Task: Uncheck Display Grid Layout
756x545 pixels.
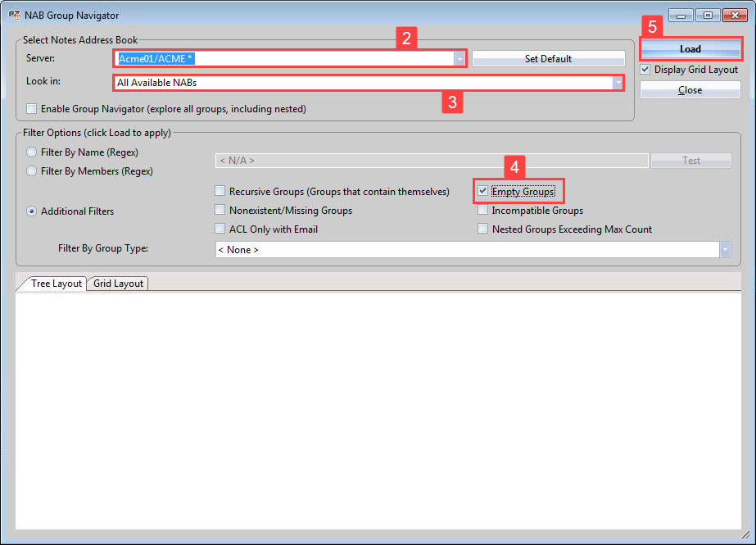Action: (644, 69)
